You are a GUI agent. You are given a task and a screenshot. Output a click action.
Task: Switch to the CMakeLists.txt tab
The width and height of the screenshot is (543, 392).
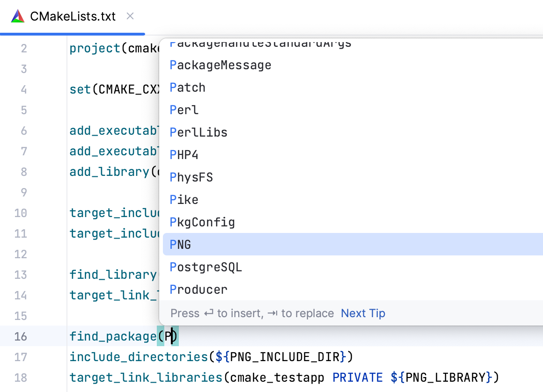pyautogui.click(x=73, y=16)
